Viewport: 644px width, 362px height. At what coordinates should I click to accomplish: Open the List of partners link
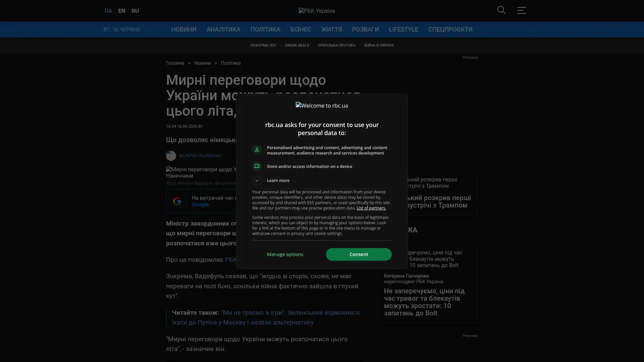click(371, 208)
